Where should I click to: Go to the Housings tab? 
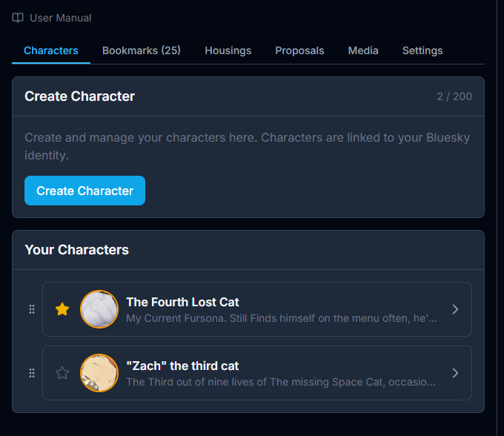pyautogui.click(x=228, y=50)
